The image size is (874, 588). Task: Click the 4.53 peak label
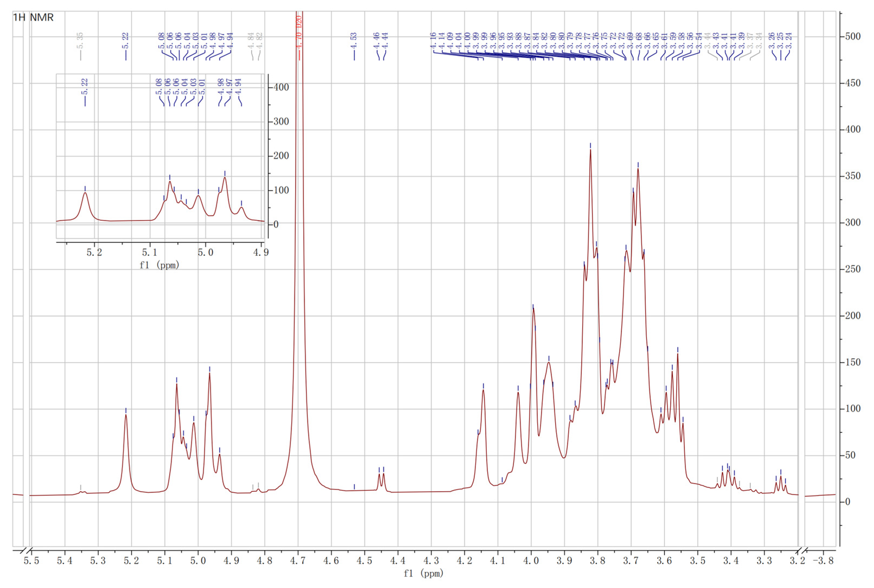pyautogui.click(x=354, y=41)
